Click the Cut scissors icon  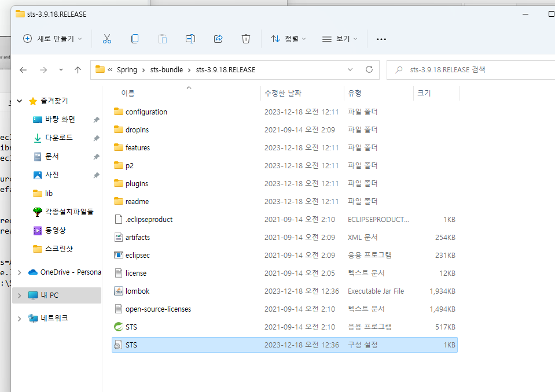107,39
